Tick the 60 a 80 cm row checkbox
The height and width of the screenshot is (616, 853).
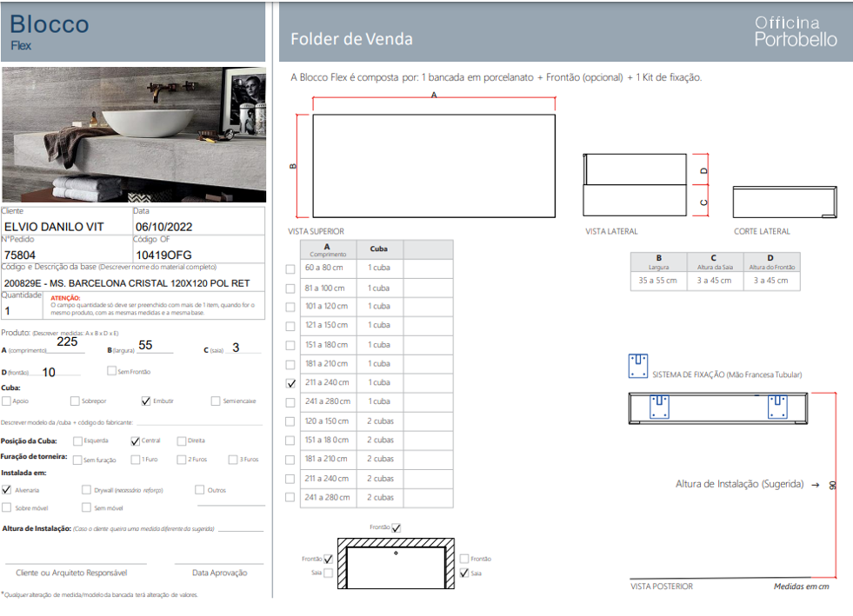[x=290, y=268]
